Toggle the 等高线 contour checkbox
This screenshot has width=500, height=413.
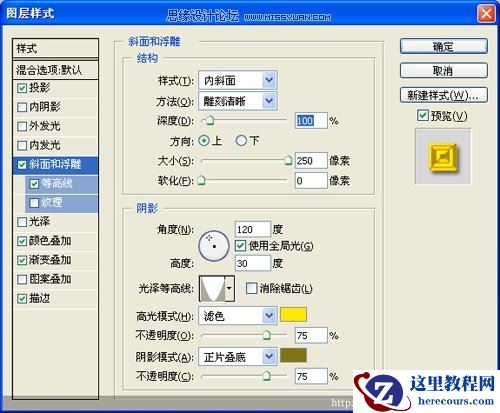[x=34, y=184]
